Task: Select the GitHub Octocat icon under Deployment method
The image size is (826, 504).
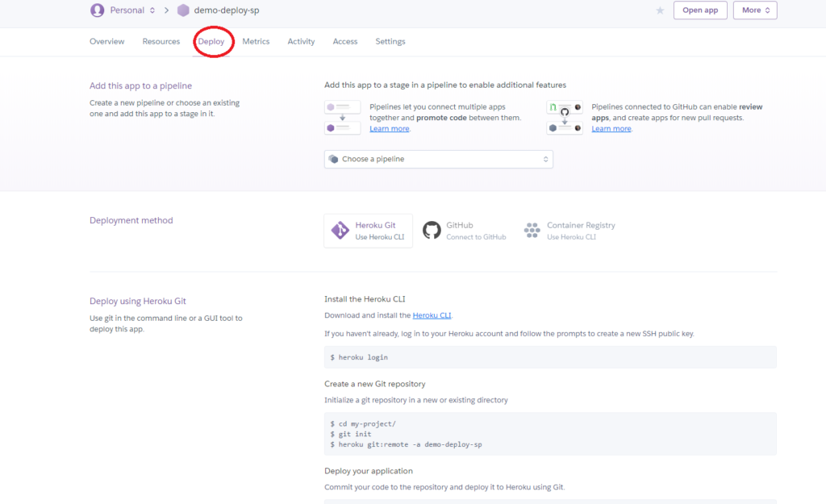Action: pos(432,230)
